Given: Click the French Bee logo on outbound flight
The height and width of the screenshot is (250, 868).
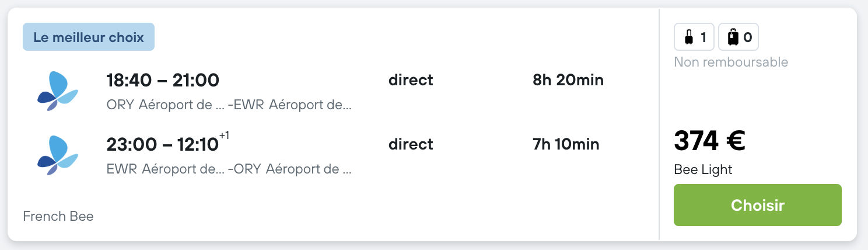Looking at the screenshot, I should pyautogui.click(x=58, y=91).
